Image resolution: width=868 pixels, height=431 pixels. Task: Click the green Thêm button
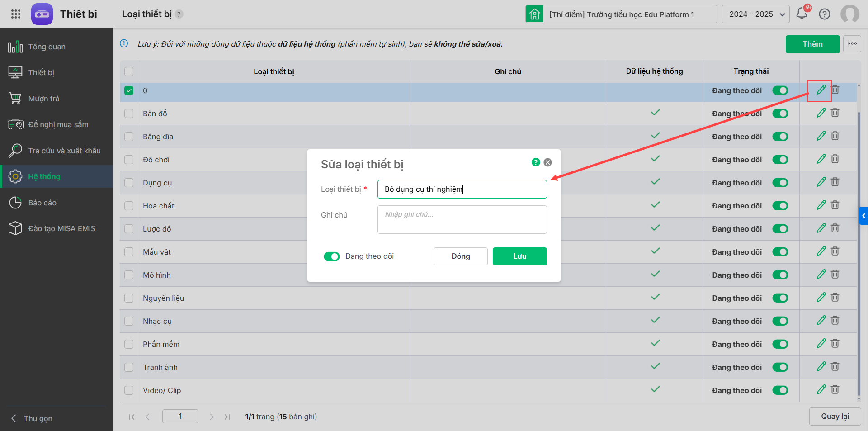(x=812, y=44)
